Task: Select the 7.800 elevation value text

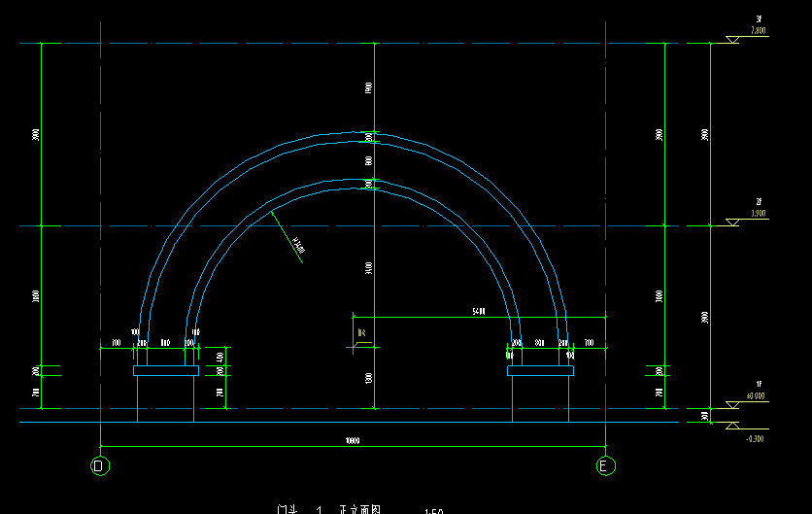Action: click(x=759, y=30)
